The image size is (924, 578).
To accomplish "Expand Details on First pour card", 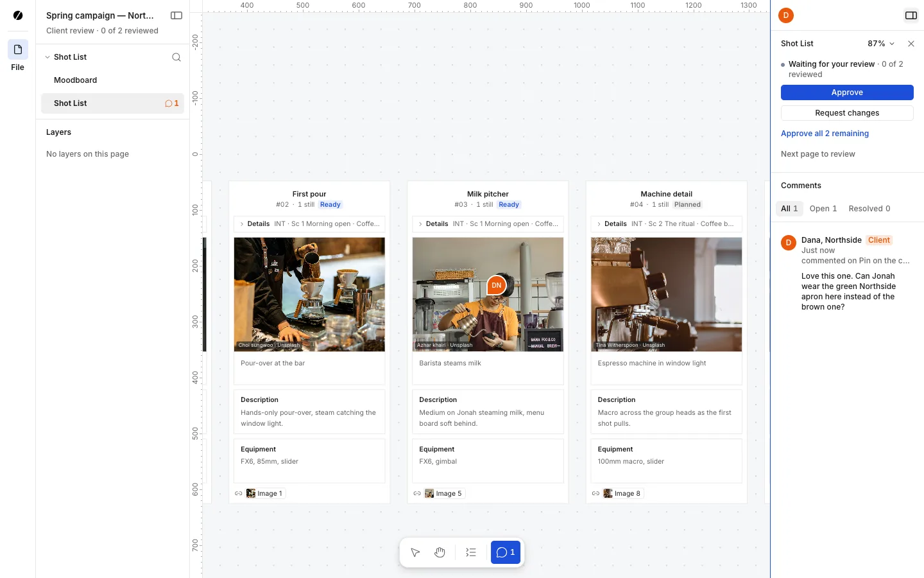I will (x=309, y=224).
